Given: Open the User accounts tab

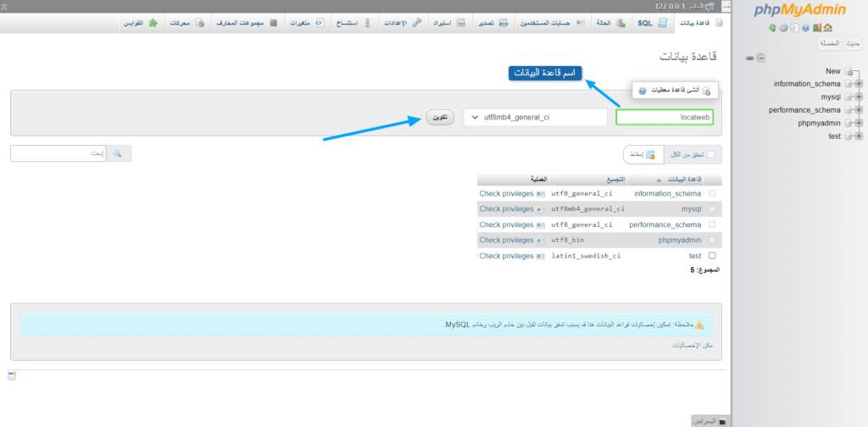Looking at the screenshot, I should tap(553, 23).
